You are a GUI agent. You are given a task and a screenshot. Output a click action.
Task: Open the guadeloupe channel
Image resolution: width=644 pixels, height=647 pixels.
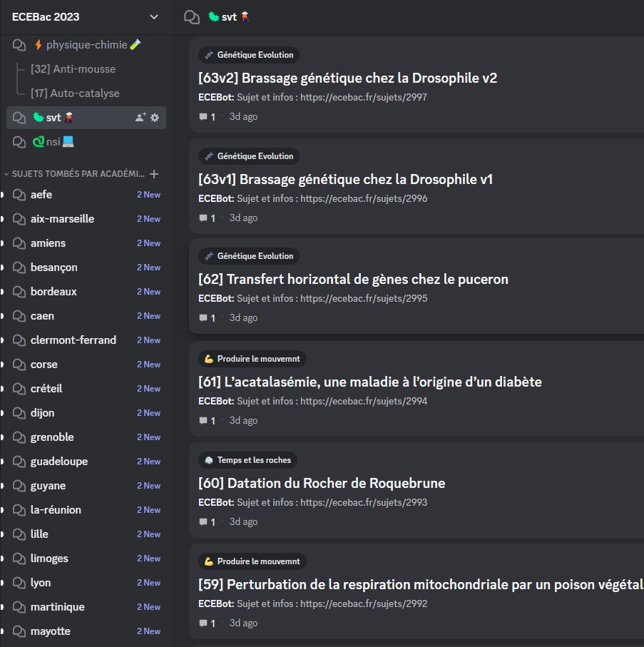[x=86, y=462]
